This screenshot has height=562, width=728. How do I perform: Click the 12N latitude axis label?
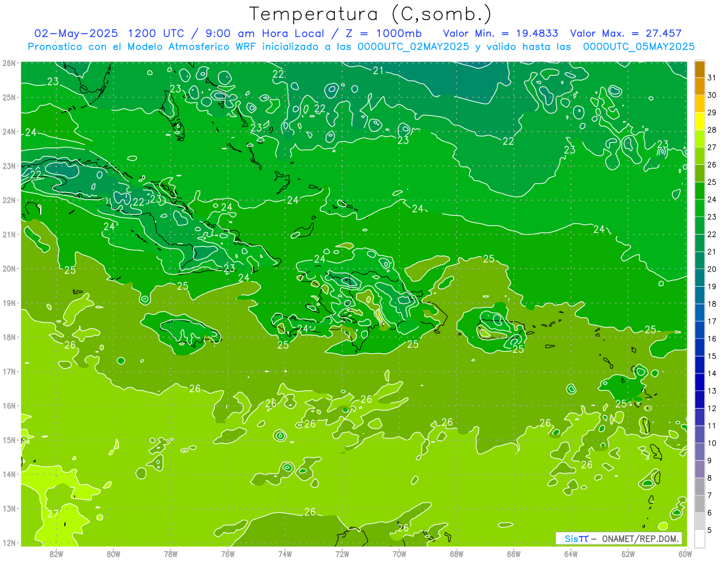point(8,543)
